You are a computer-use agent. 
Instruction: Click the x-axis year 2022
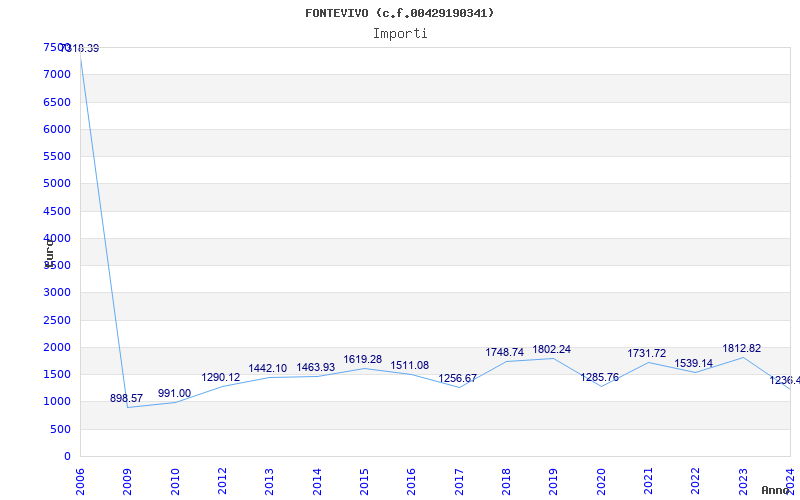coord(696,482)
